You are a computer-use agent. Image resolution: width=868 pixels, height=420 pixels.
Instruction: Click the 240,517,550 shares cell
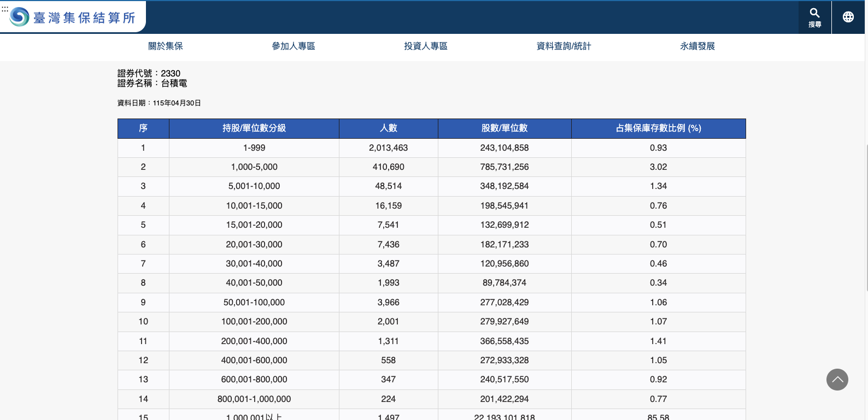[x=505, y=380]
